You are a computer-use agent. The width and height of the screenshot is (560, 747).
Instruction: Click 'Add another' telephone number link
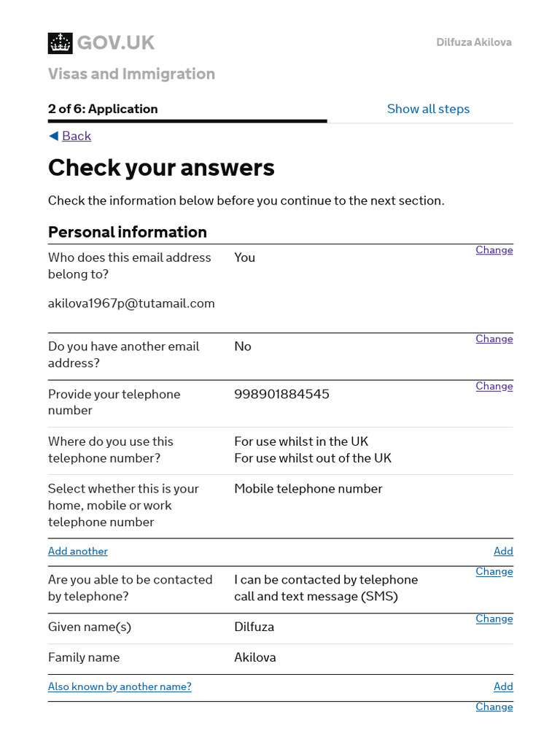pos(78,551)
